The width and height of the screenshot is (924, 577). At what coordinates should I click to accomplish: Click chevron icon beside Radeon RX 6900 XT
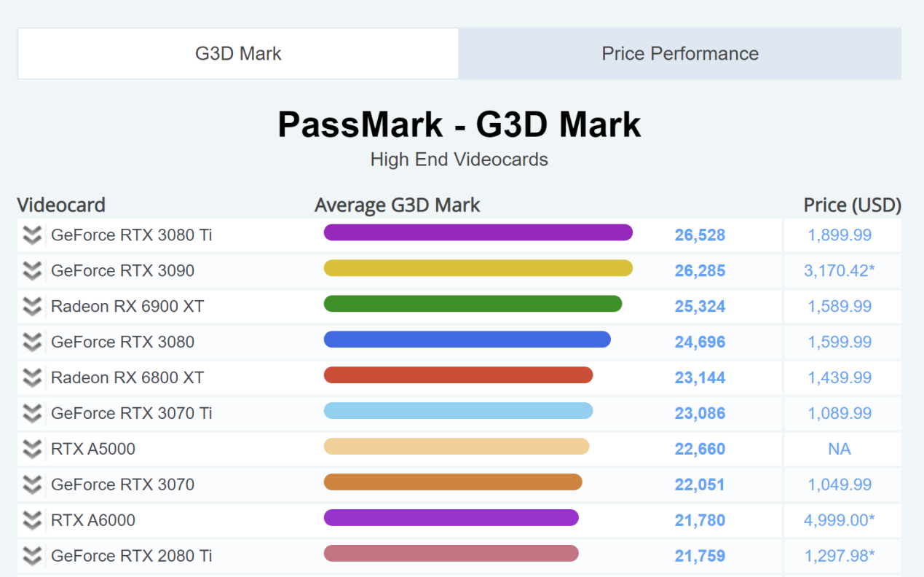pos(31,307)
